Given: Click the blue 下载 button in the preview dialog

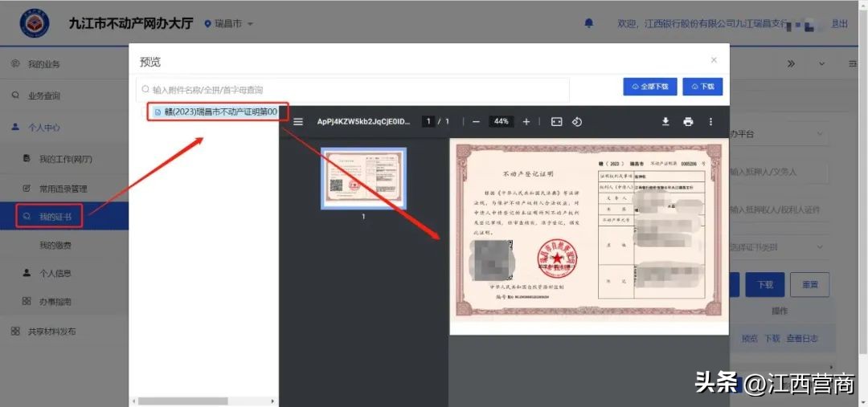Looking at the screenshot, I should [x=702, y=87].
